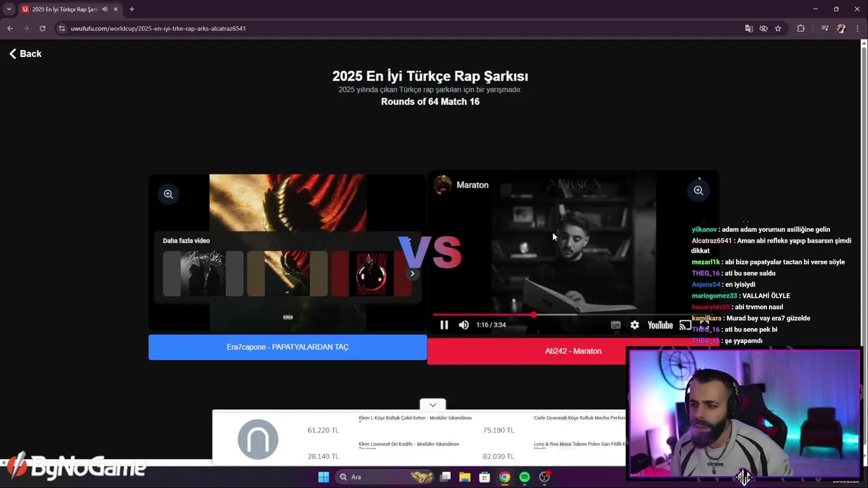Image resolution: width=868 pixels, height=488 pixels.
Task: Zoom the left contestant with magnifier icon
Action: pyautogui.click(x=168, y=194)
